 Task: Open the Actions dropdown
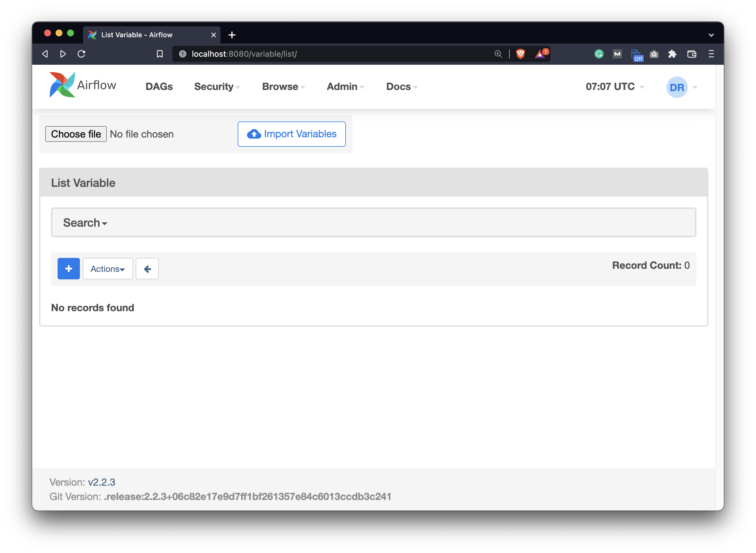coord(108,268)
